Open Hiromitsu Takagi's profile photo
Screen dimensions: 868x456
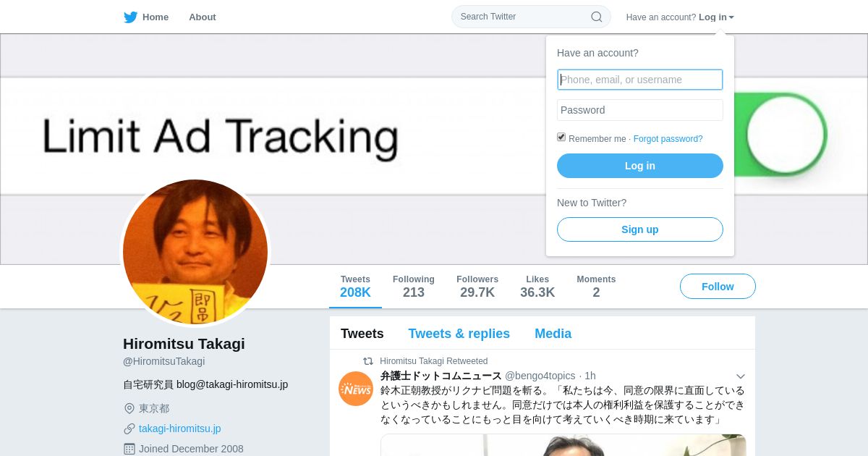(195, 252)
